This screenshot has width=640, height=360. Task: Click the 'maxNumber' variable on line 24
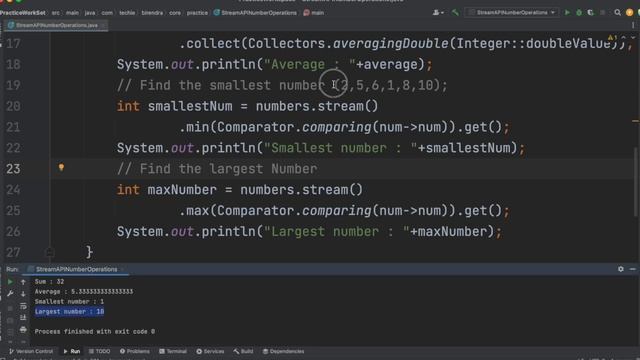(x=182, y=190)
